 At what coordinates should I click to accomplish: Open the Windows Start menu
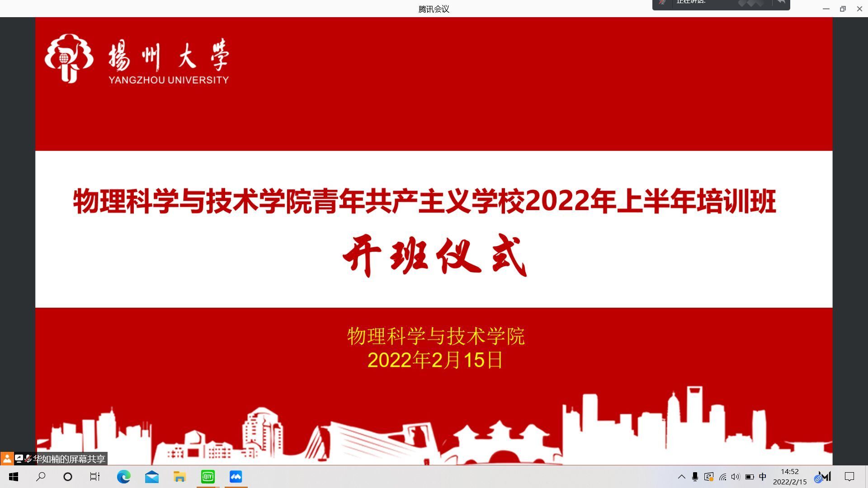point(14,477)
